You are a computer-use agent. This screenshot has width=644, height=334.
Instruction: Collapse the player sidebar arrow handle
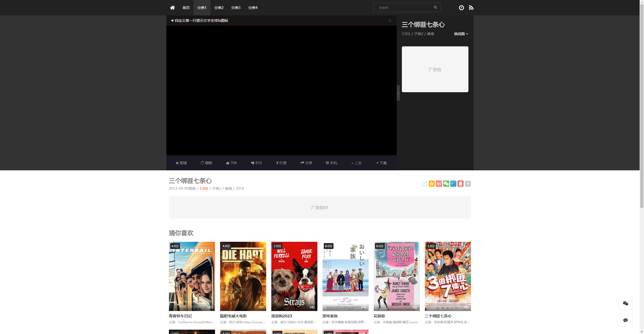pyautogui.click(x=398, y=93)
